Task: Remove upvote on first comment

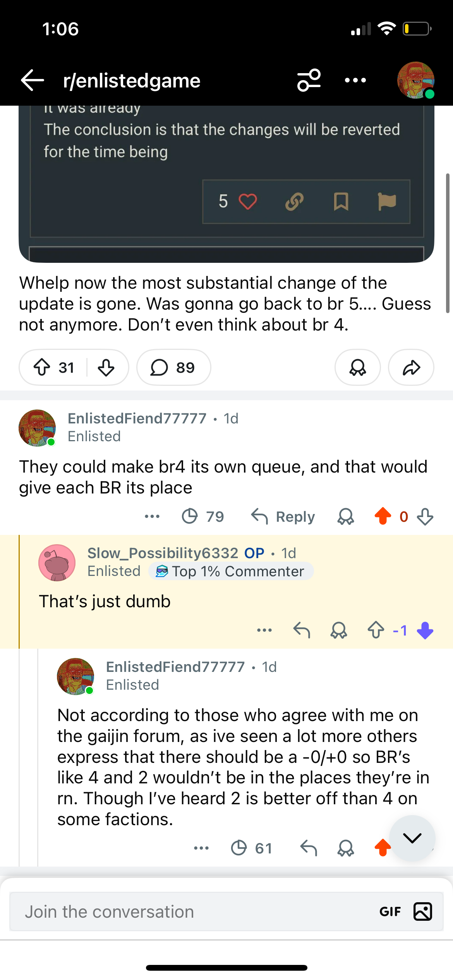Action: tap(383, 516)
